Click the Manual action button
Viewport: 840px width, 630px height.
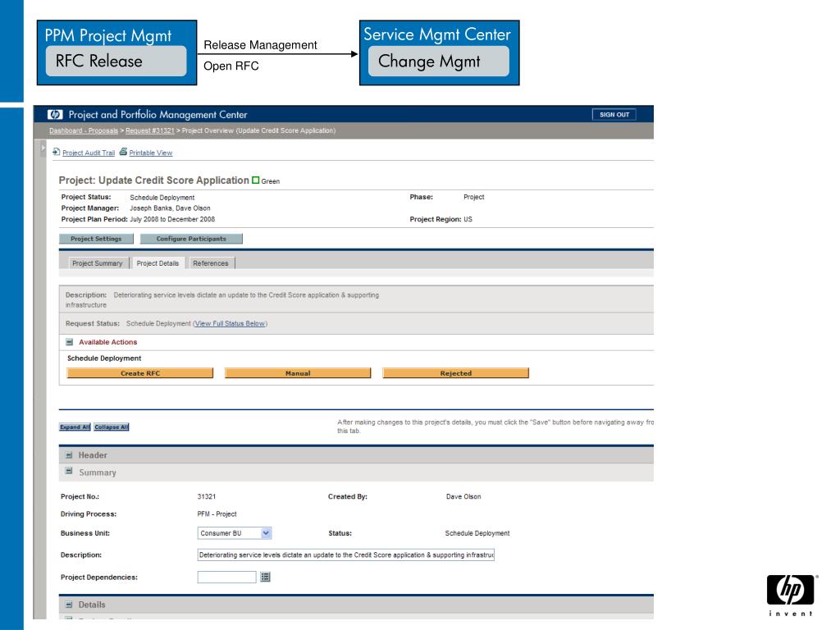298,373
